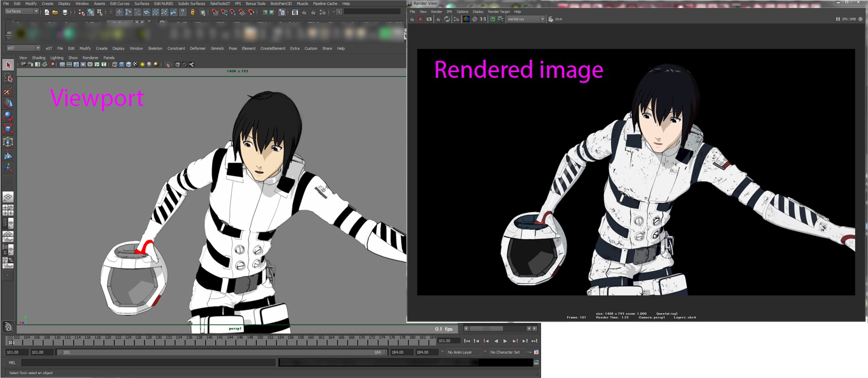Click the question mark help icon
Screen dimensions: 868x378
183,12
